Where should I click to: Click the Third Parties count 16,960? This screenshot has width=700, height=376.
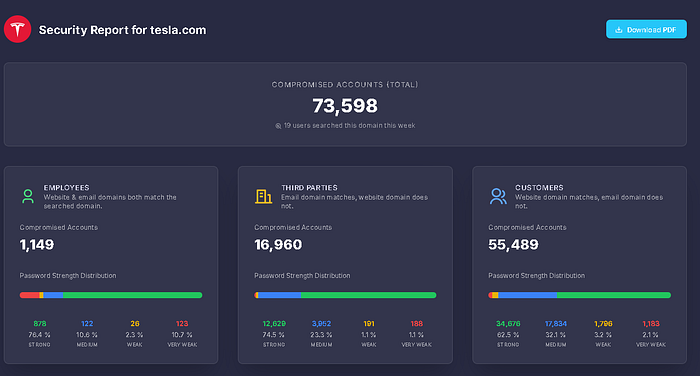pyautogui.click(x=278, y=245)
